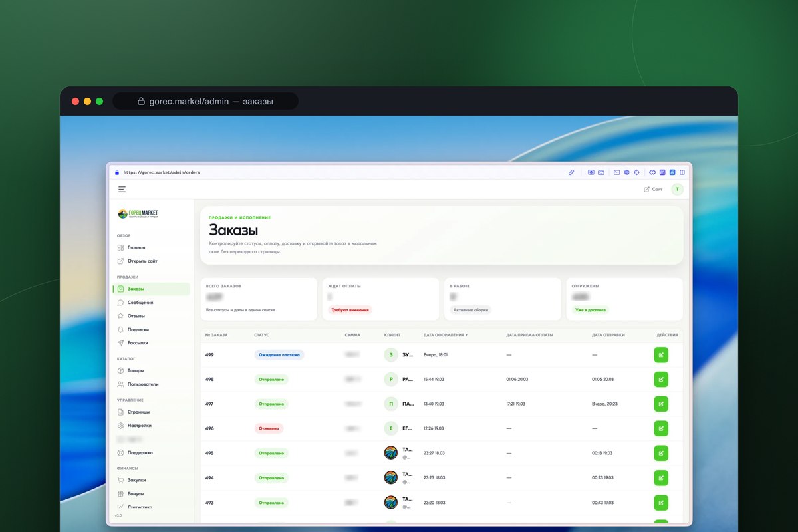This screenshot has height=532, width=798.
Task: Open Заказы section in sidebar
Action: pyautogui.click(x=152, y=289)
